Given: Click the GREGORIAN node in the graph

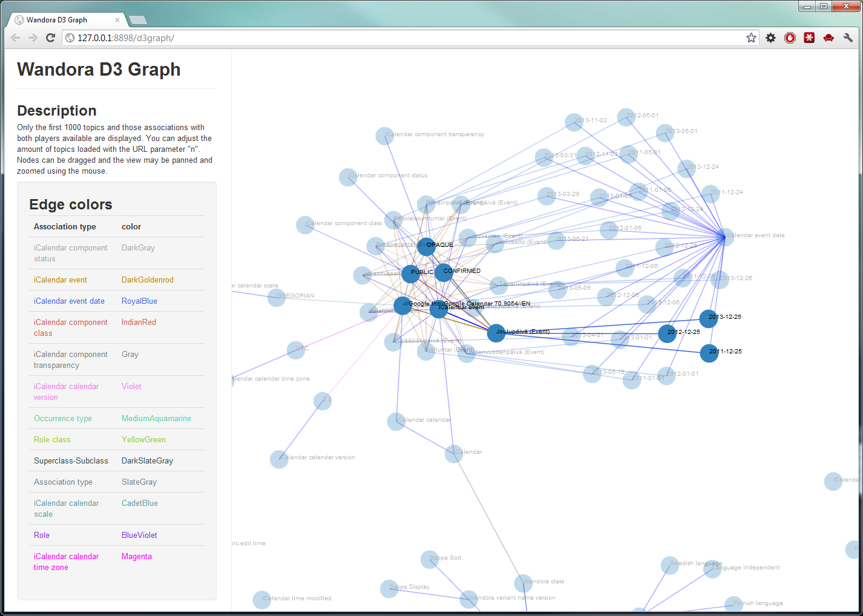Looking at the screenshot, I should (x=277, y=297).
